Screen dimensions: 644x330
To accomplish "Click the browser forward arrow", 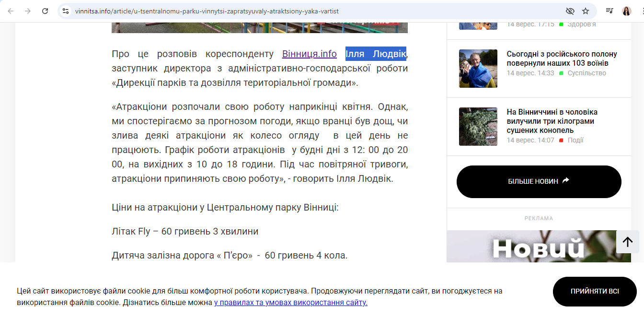I will click(28, 11).
